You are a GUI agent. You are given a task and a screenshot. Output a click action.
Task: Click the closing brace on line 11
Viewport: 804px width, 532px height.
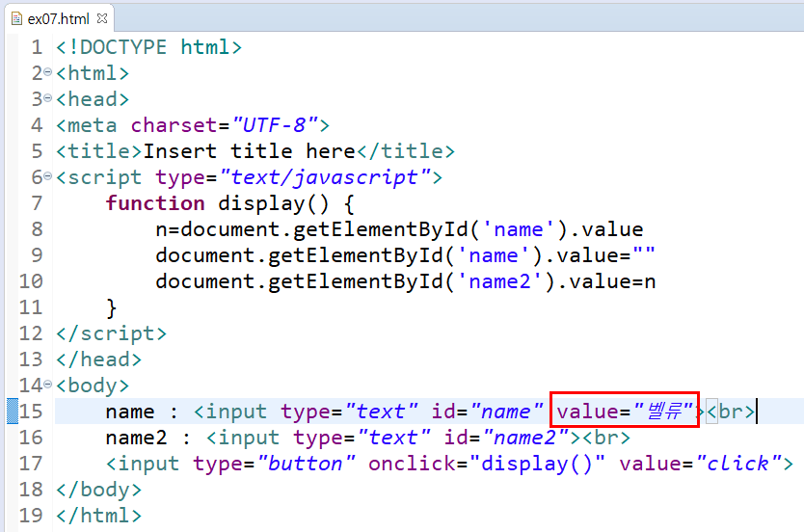point(111,308)
